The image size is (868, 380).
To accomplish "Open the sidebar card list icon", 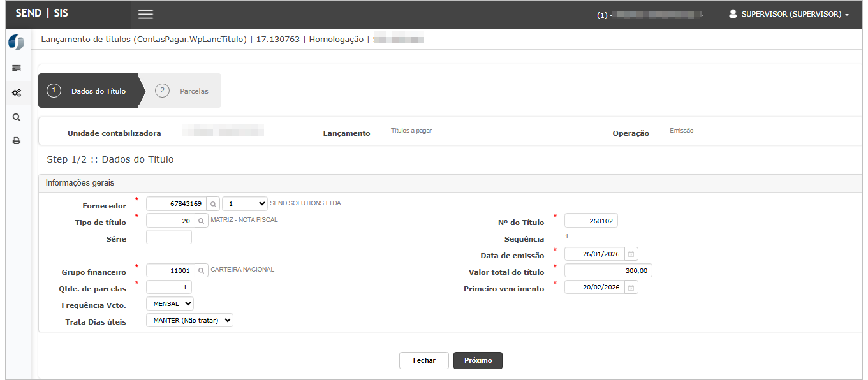I will 17,68.
